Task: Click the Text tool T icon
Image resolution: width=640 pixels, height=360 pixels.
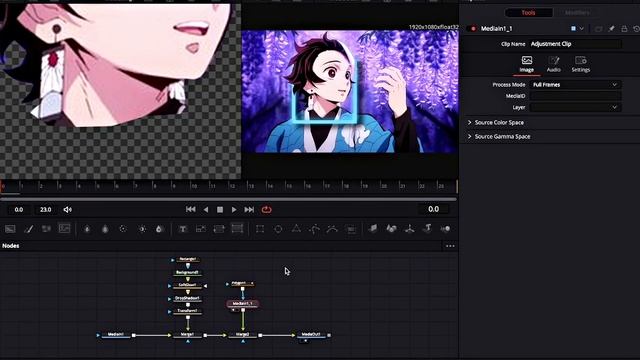Action: (182, 229)
